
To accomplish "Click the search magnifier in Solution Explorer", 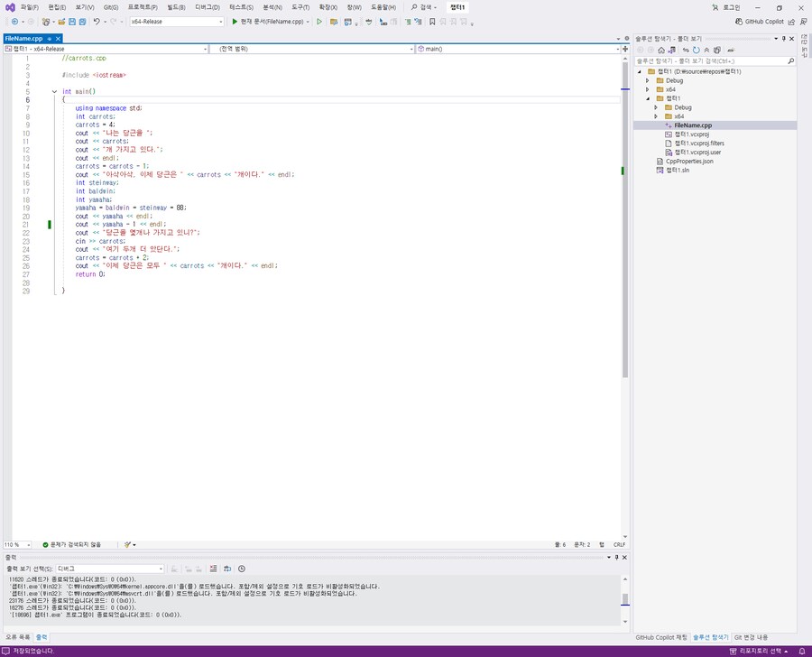I will 790,61.
